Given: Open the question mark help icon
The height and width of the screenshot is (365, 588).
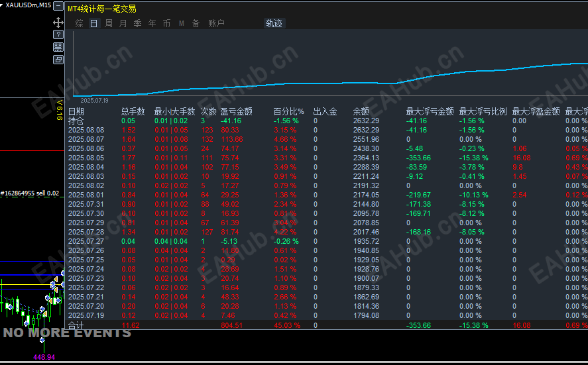Looking at the screenshot, I should pyautogui.click(x=58, y=35).
